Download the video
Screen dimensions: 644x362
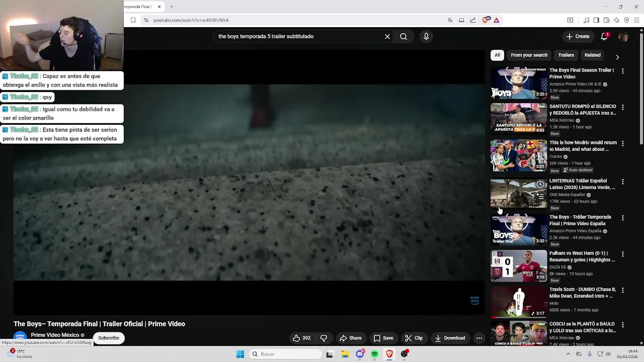(x=450, y=338)
